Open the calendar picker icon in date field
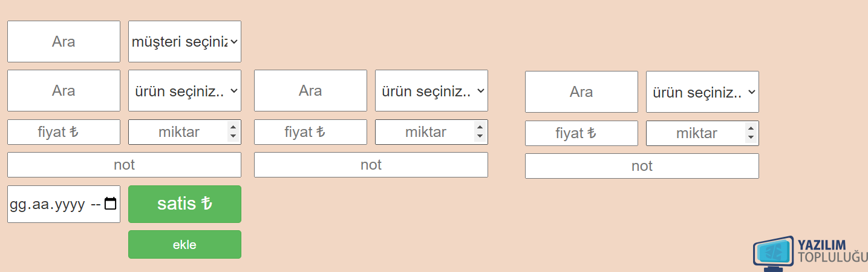Screen dimensions: 868x272 [110, 204]
